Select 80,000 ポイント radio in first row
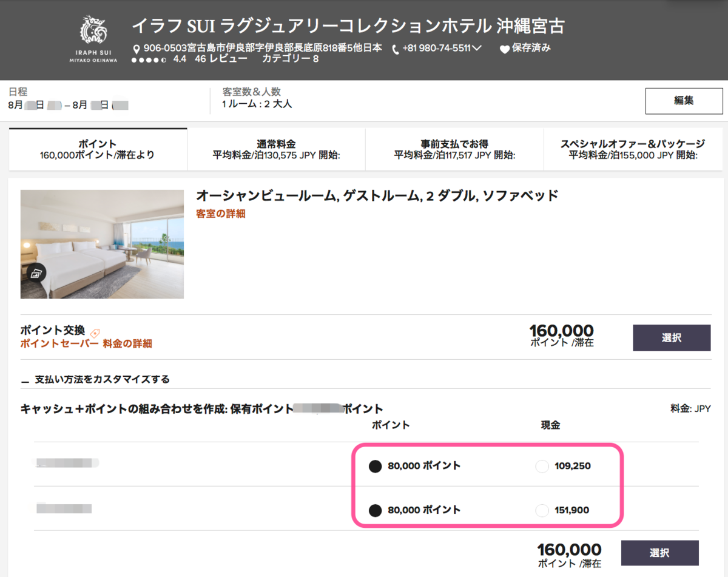Screen dimensions: 728x577 tap(376, 466)
